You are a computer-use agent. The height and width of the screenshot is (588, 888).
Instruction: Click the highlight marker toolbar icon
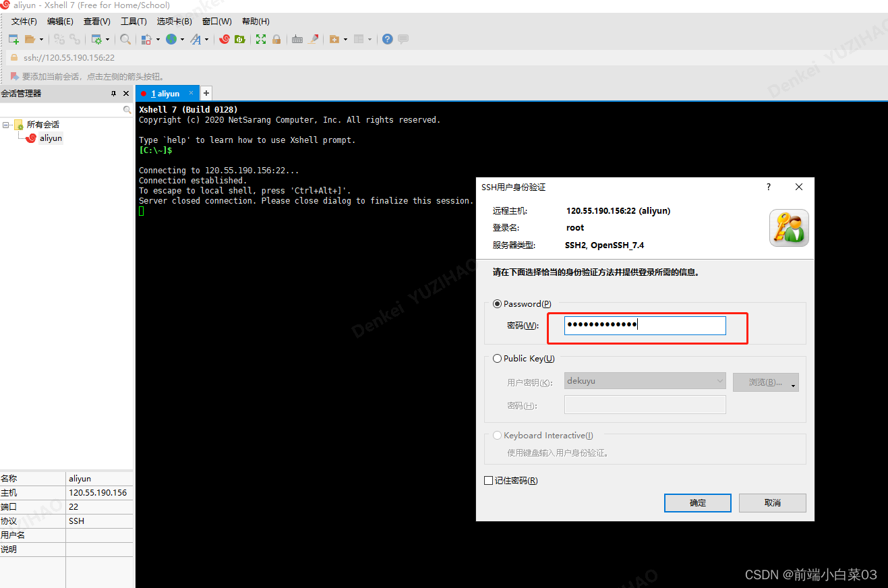pyautogui.click(x=313, y=39)
